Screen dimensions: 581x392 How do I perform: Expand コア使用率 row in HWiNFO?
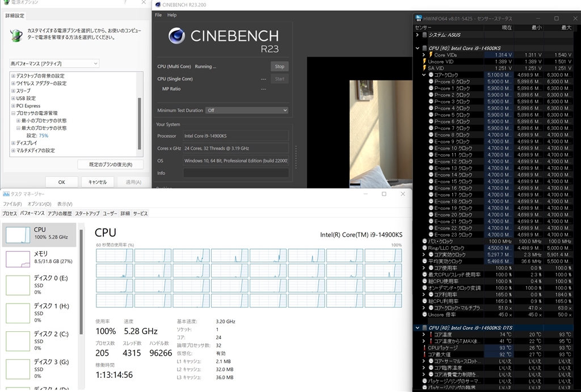point(424,268)
